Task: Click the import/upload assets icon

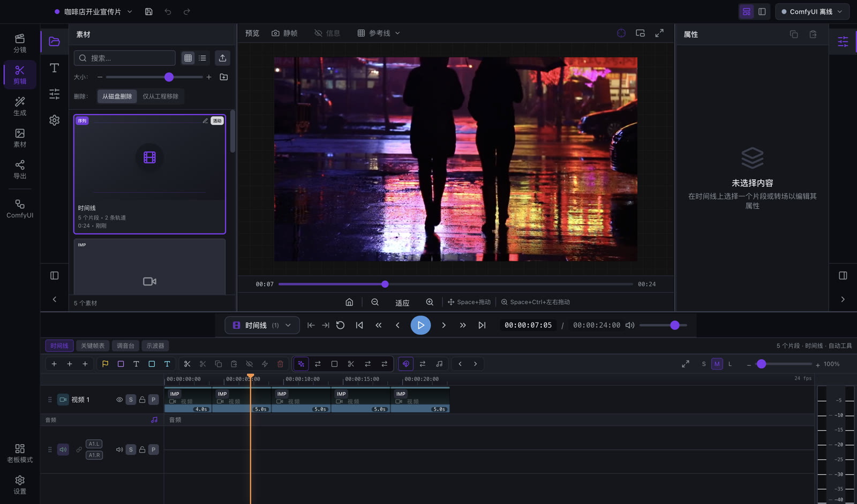Action: (x=222, y=58)
